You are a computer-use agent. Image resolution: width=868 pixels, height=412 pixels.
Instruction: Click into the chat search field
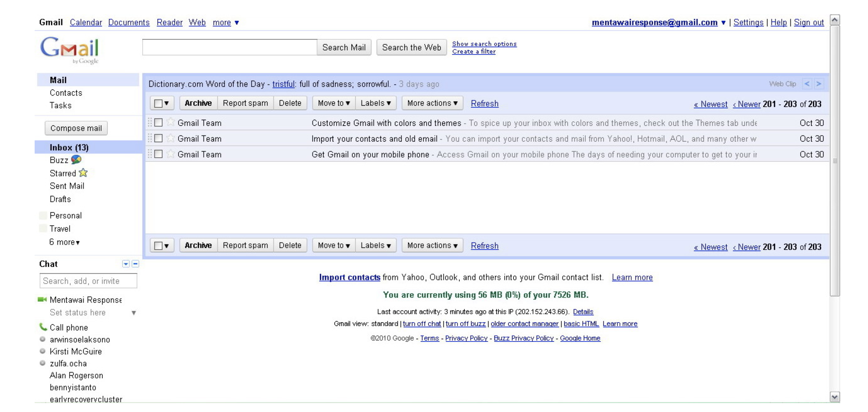click(x=88, y=281)
